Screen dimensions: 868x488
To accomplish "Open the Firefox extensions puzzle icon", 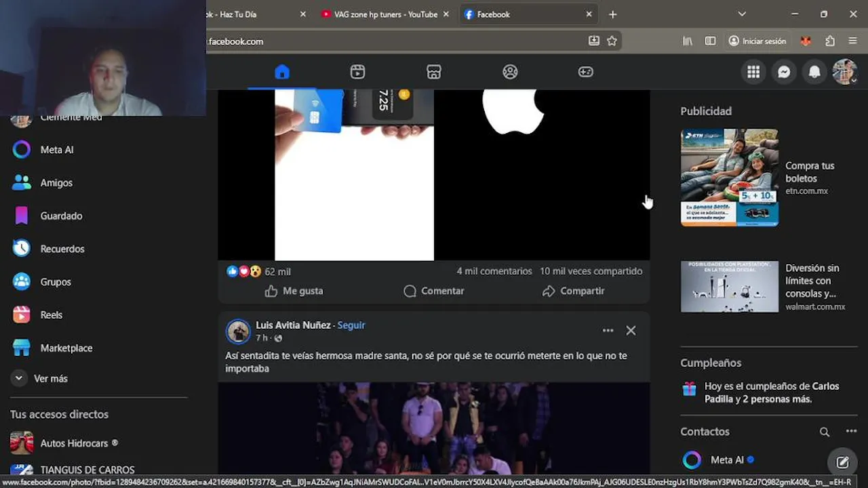I will 830,41.
